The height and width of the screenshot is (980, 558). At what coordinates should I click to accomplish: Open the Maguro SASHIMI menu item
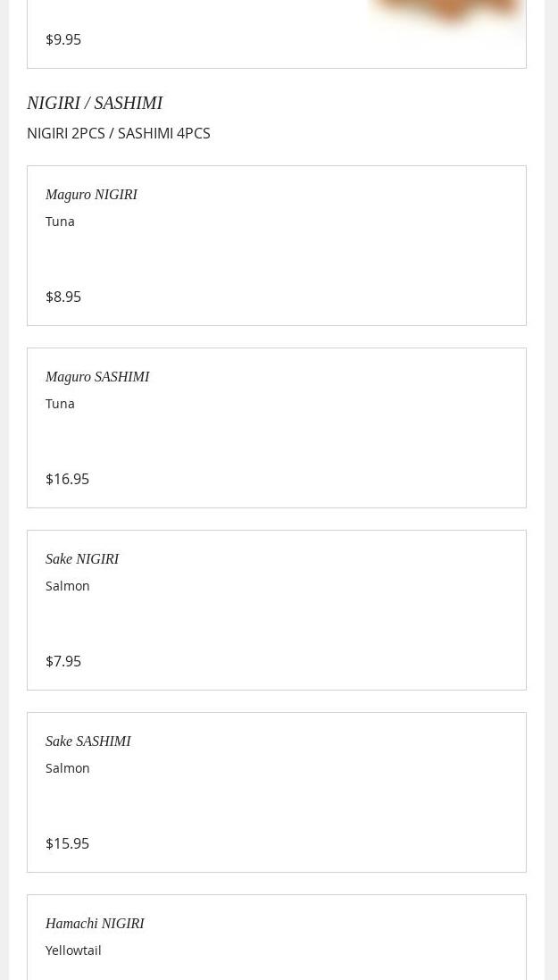(97, 376)
